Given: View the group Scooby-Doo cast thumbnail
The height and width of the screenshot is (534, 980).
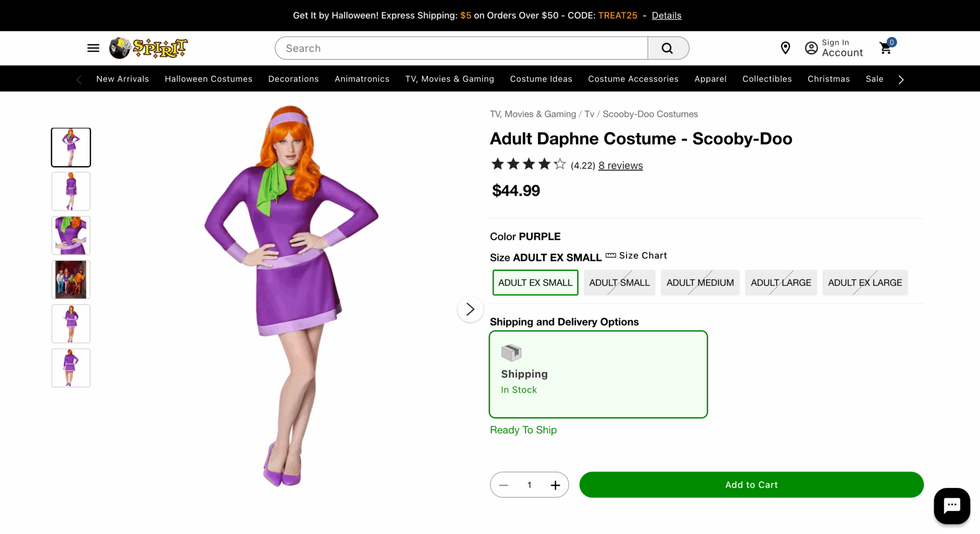Looking at the screenshot, I should click(x=71, y=280).
